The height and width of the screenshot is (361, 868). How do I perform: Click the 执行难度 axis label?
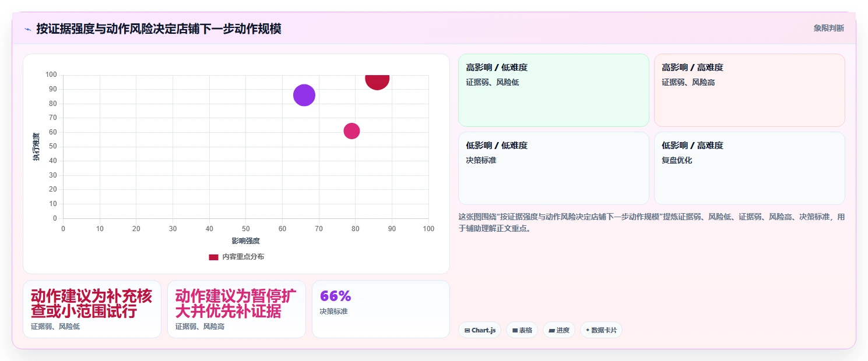(x=36, y=147)
